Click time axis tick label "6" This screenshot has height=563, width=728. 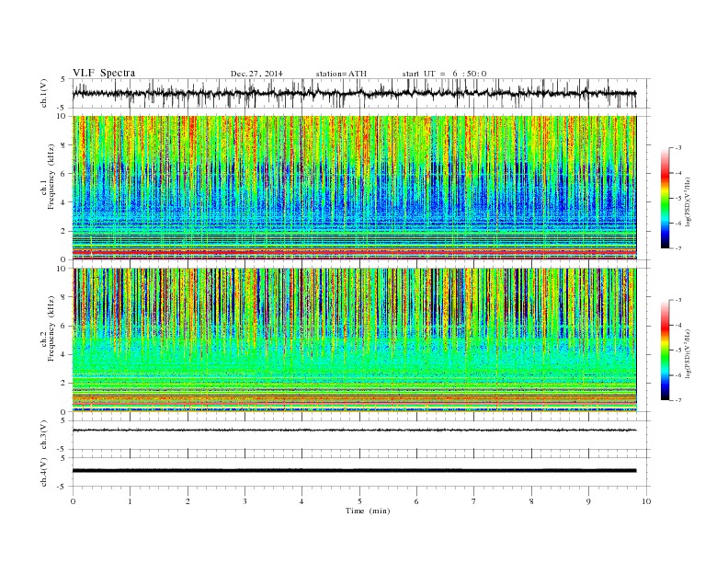(416, 501)
